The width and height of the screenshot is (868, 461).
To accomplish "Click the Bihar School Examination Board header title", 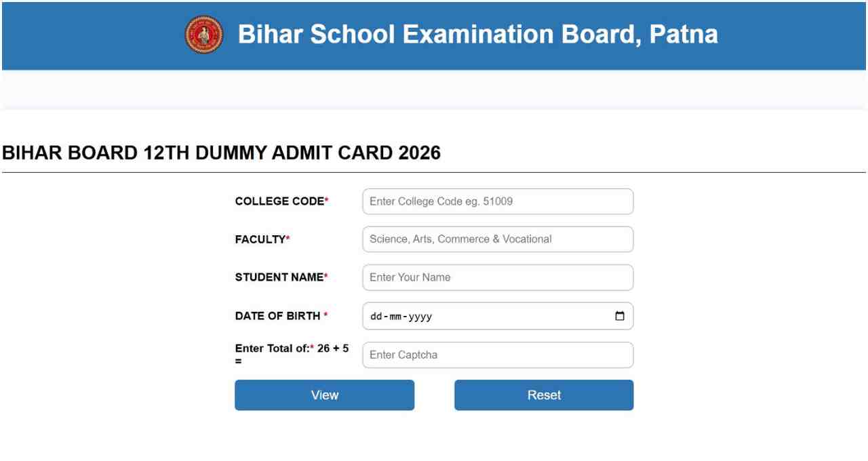I will [477, 35].
